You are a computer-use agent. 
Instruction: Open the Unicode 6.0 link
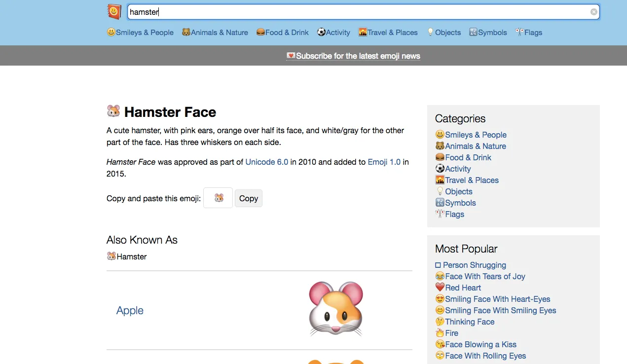[x=267, y=162]
